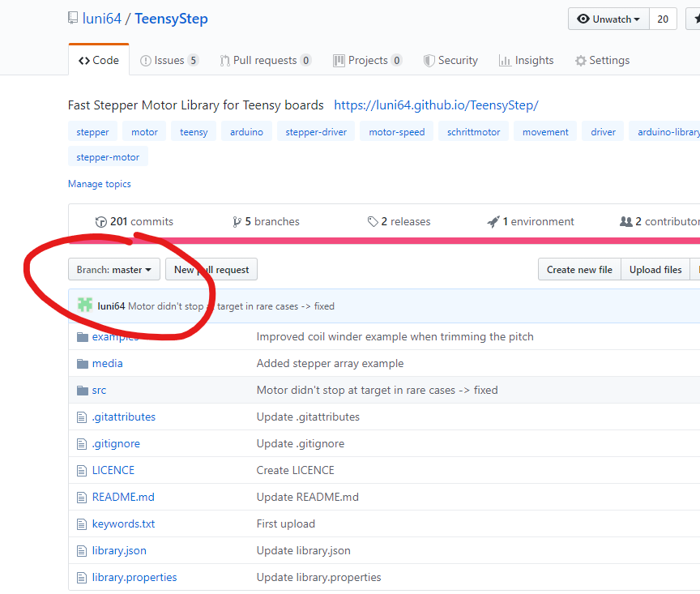The image size is (700, 594).
Task: Click the repository book icon beside luni64
Action: [x=73, y=19]
